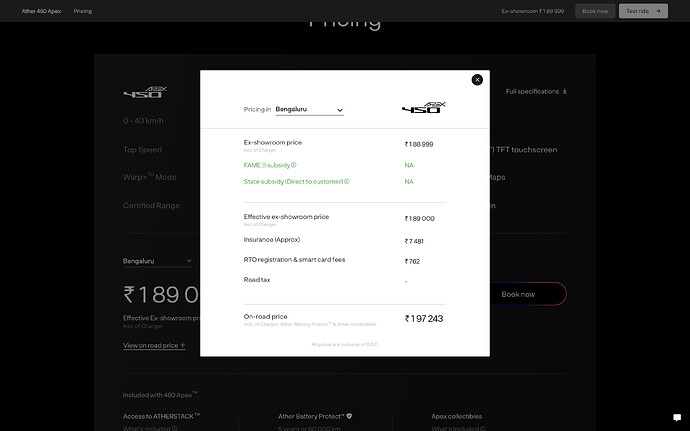The height and width of the screenshot is (431, 690).
Task: Close the pricing popup with the X button
Action: [x=477, y=80]
